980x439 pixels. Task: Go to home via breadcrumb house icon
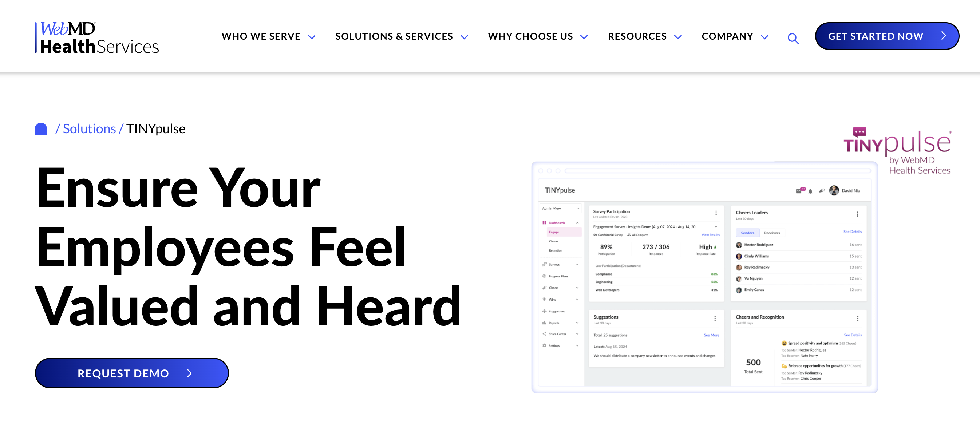click(x=41, y=128)
